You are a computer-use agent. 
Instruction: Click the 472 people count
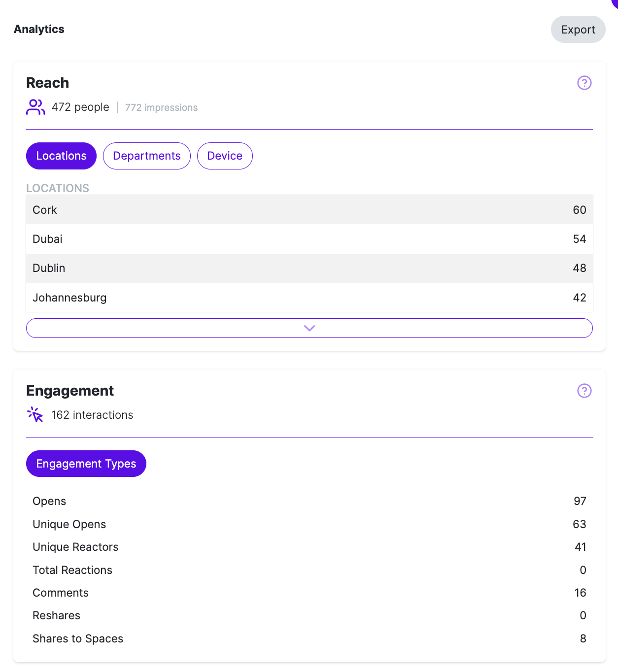tap(80, 107)
